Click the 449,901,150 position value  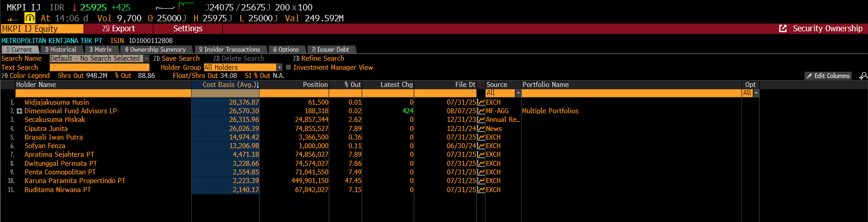310,181
